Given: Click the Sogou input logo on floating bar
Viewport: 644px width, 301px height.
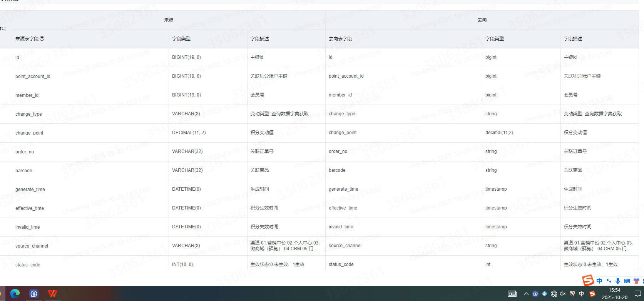Looking at the screenshot, I should coord(588,281).
